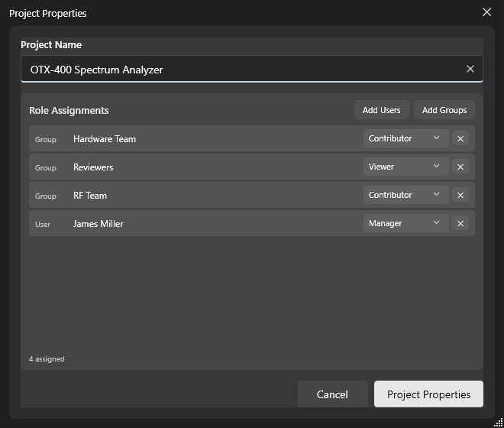Select the RF Team row name
The image size is (504, 428).
[90, 196]
